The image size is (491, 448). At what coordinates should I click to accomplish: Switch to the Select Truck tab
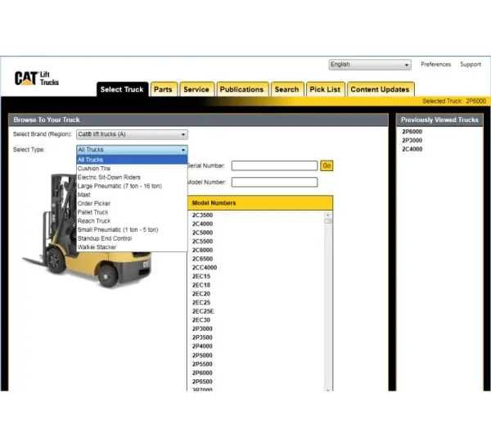click(122, 89)
